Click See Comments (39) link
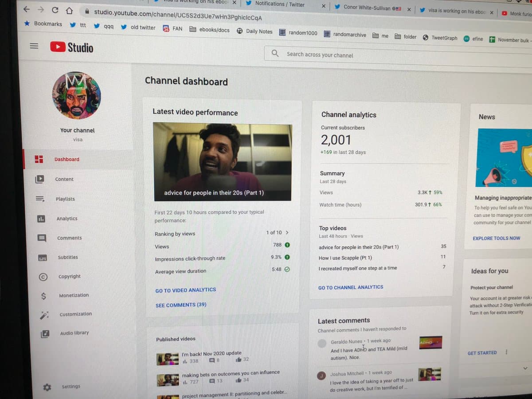 click(x=180, y=305)
